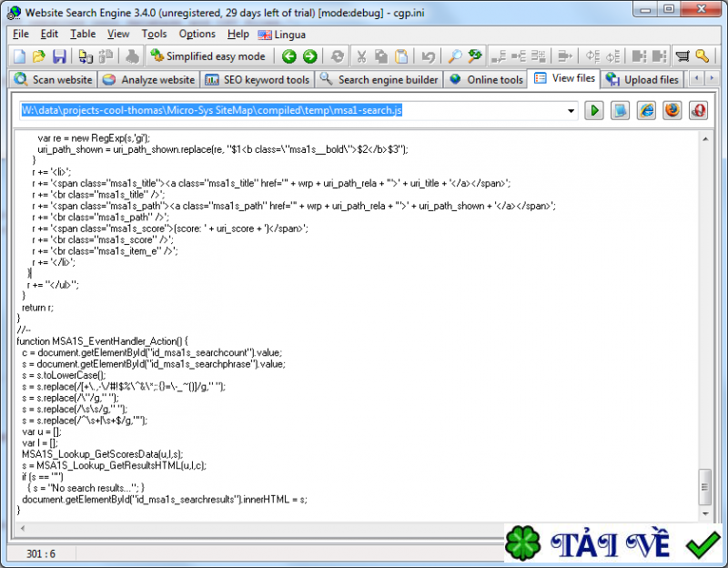
Task: Select the View files tab
Action: [564, 78]
